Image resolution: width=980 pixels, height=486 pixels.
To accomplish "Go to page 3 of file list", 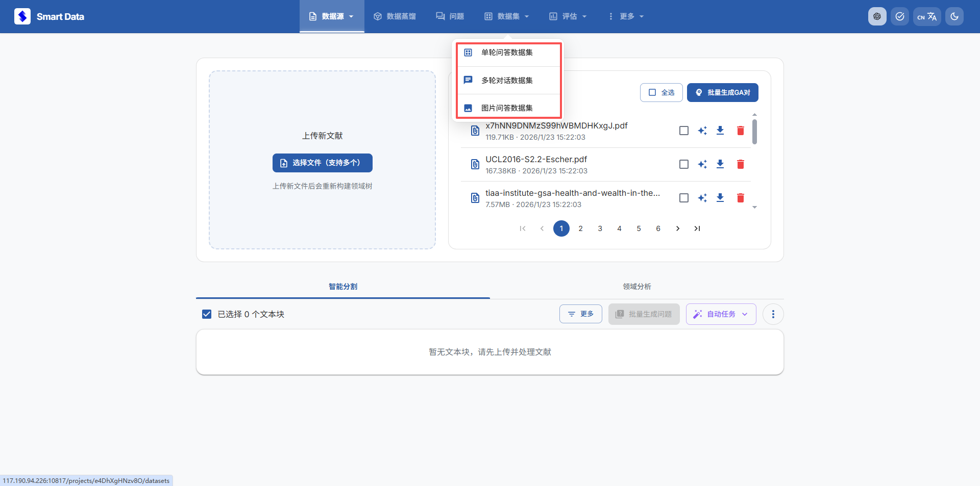I will [600, 228].
